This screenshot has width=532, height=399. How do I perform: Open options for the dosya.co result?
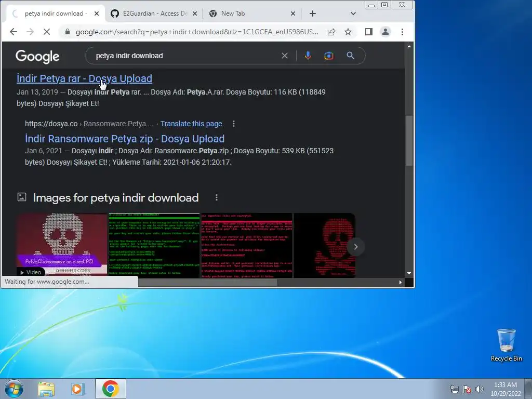pos(234,124)
